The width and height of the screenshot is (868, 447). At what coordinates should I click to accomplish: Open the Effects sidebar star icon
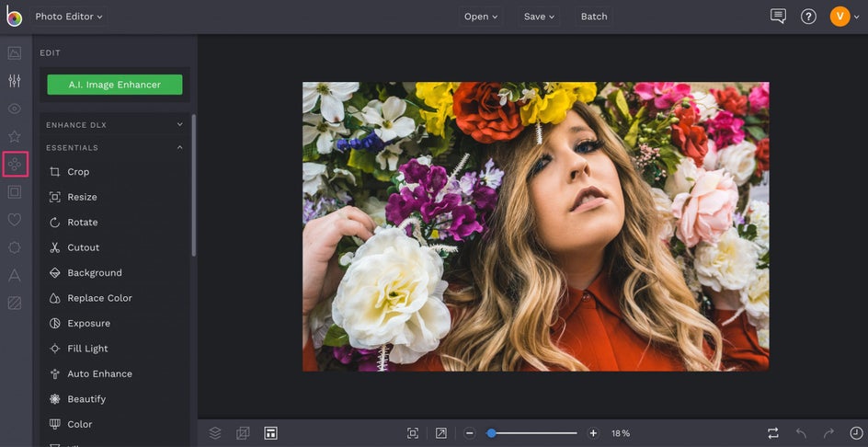click(15, 137)
